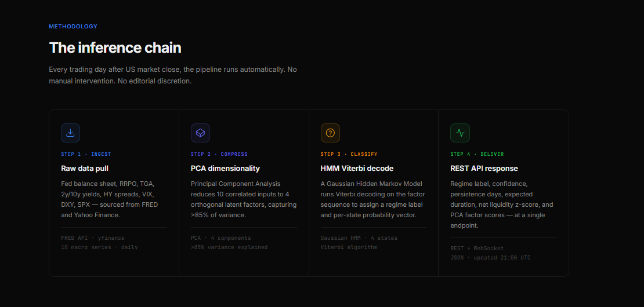The height and width of the screenshot is (307, 644).
Task: Click the "HMM Viterbi decode" title
Action: pos(357,169)
